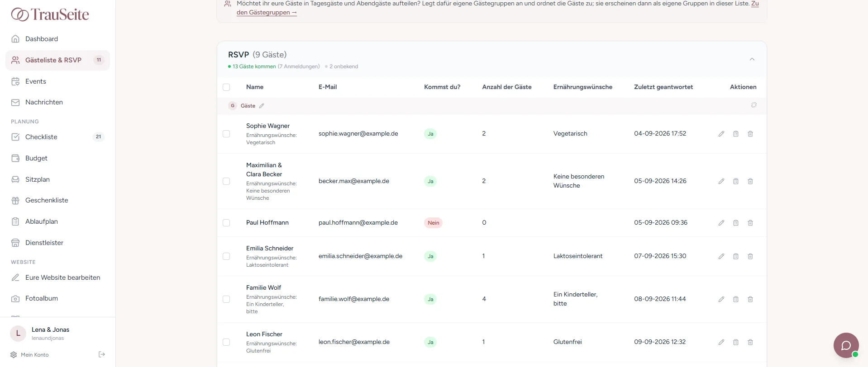
Task: Click the logout icon next to Mein Konto
Action: [x=102, y=354]
